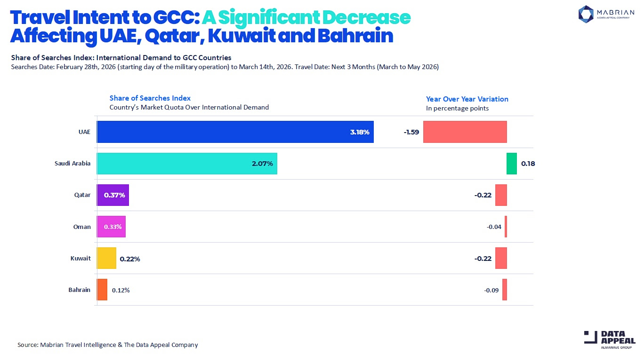Click the magenta Oman 0.33% bar
The image size is (644, 362).
tap(112, 227)
